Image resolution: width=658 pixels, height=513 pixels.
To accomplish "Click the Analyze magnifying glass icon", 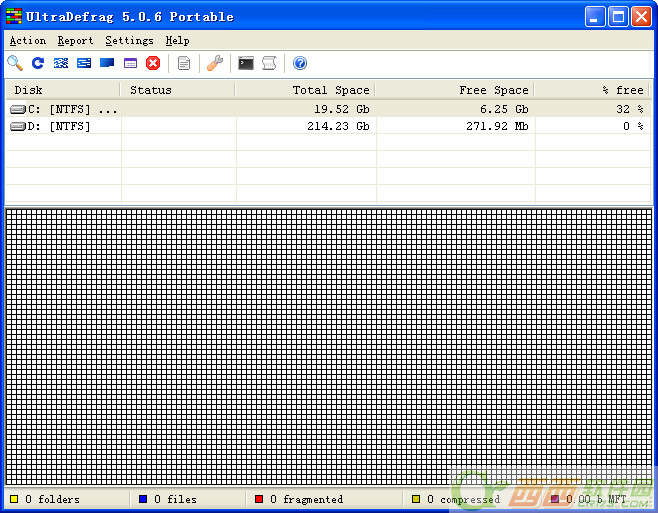I will coord(15,63).
